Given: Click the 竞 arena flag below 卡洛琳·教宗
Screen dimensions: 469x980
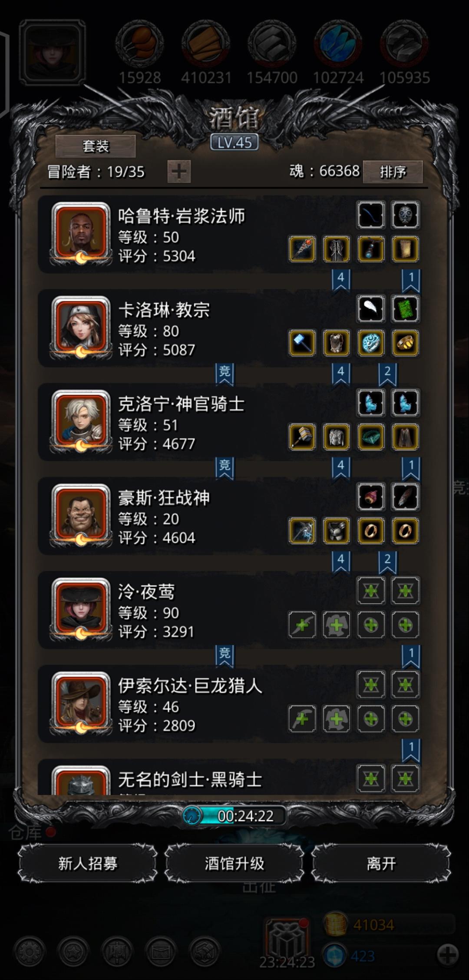Looking at the screenshot, I should (225, 374).
